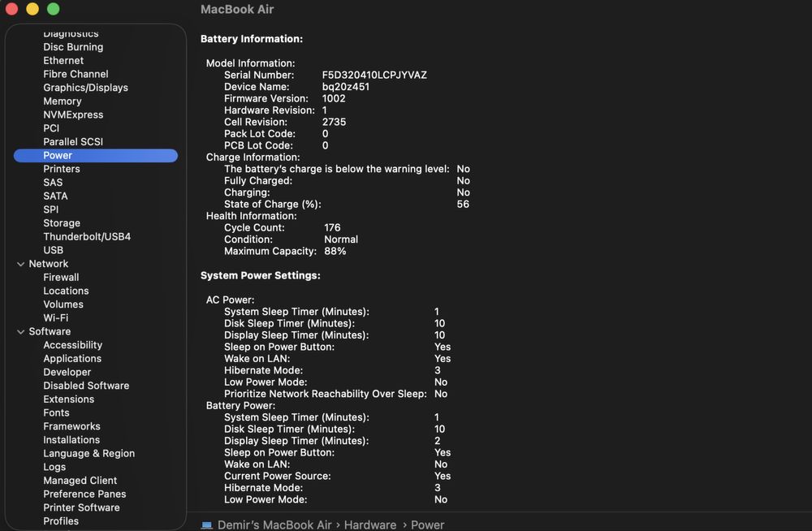812x531 pixels.
Task: Click the battery serial number value
Action: click(x=374, y=75)
